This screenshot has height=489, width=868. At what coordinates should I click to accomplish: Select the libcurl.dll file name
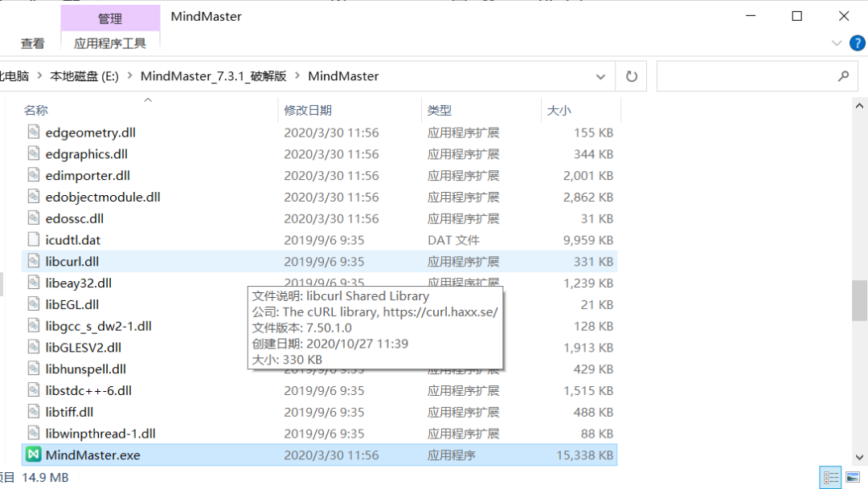[x=72, y=261]
